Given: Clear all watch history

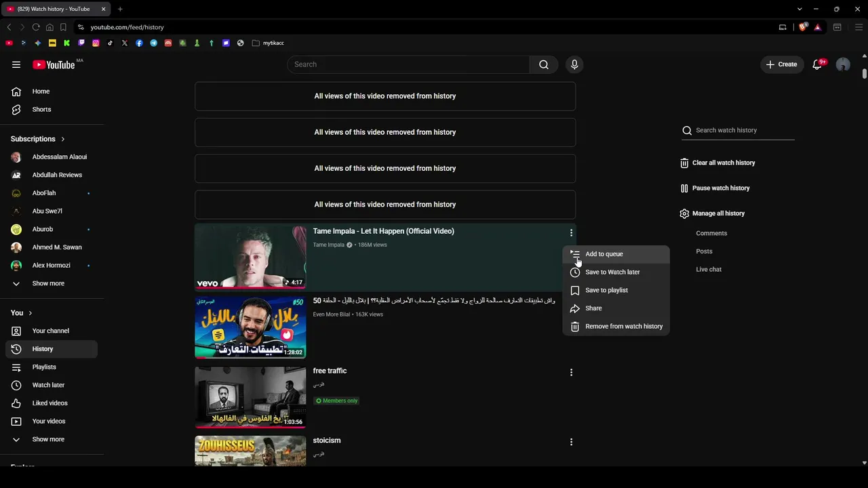Looking at the screenshot, I should [717, 163].
